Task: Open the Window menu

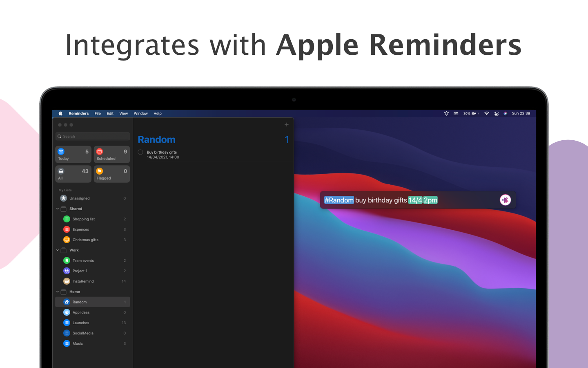Action: (141, 114)
